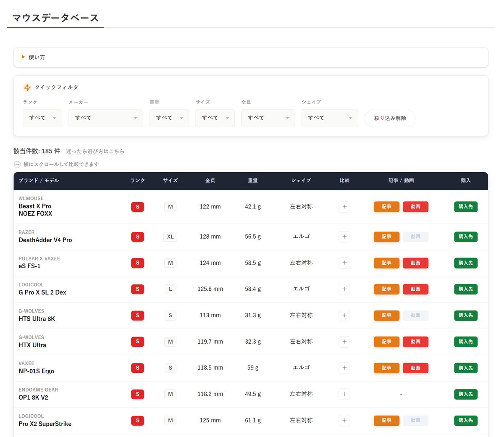
Task: Open the サイズ filter dropdown
Action: pyautogui.click(x=215, y=118)
